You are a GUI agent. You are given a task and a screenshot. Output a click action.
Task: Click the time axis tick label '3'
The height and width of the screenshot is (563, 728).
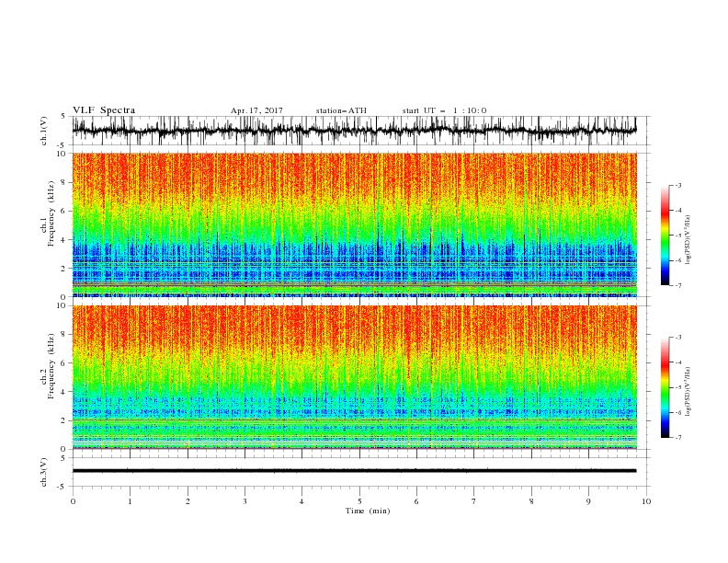tap(245, 501)
